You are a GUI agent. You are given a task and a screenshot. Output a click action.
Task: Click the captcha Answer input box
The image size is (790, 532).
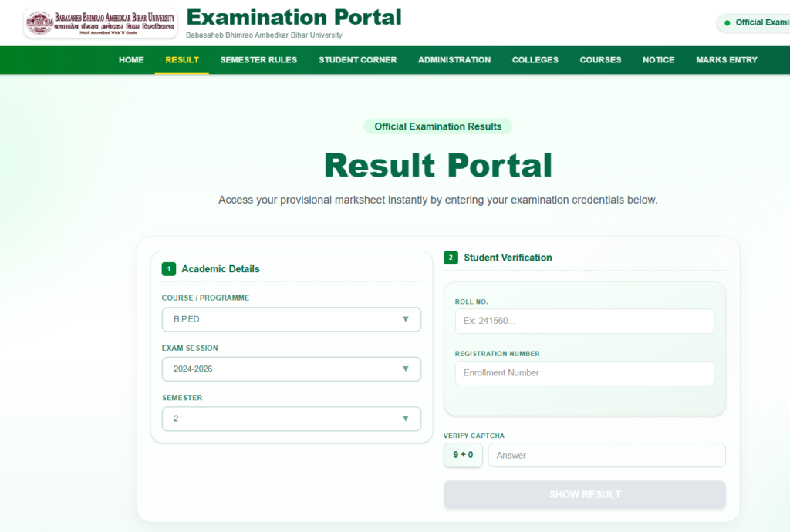[606, 455]
